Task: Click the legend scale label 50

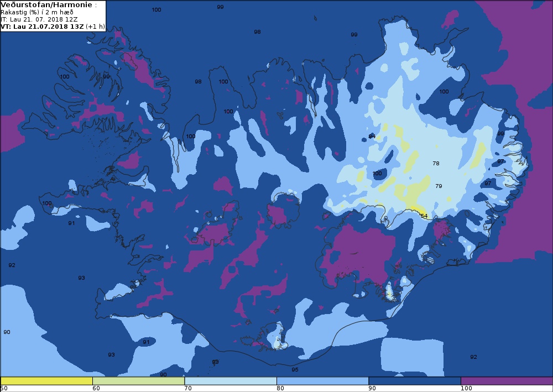Action: pyautogui.click(x=4, y=388)
